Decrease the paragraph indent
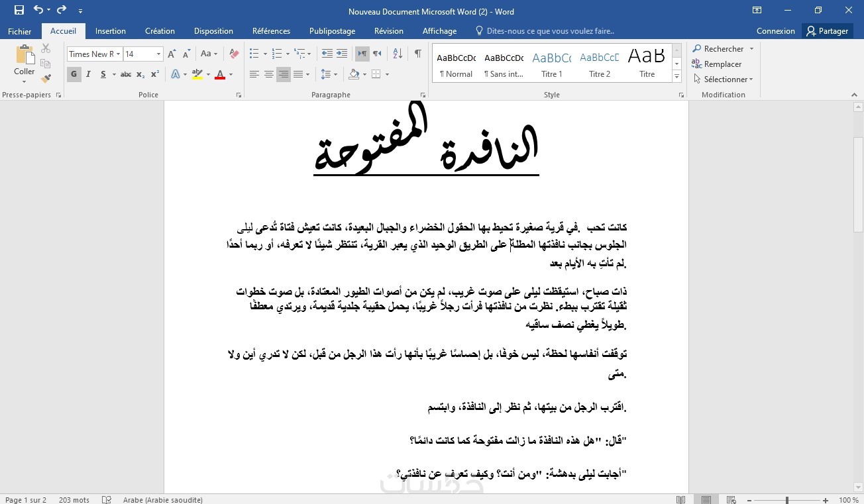 point(327,54)
